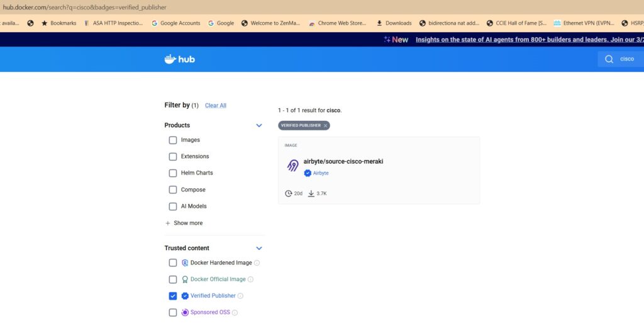The image size is (644, 325).
Task: Check the Compose product filter
Action: click(173, 190)
